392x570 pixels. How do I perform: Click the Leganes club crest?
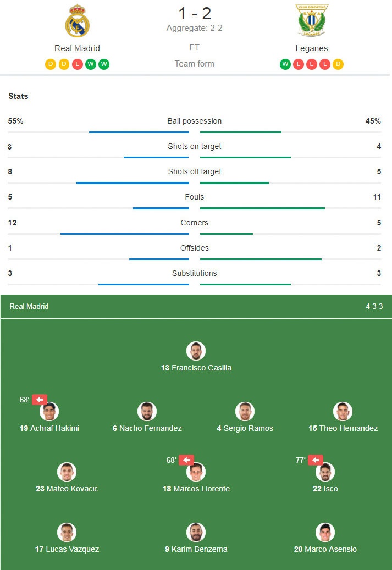312,20
